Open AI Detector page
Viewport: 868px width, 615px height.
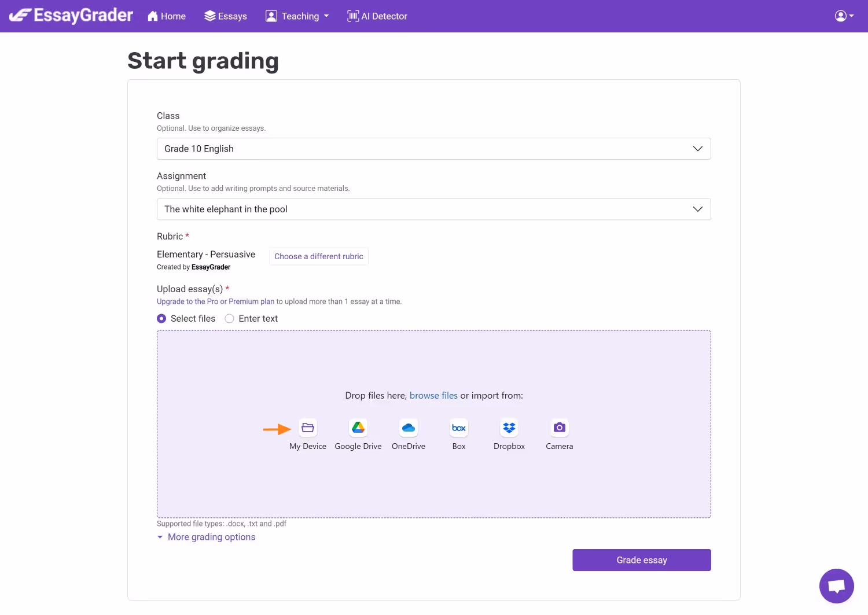[377, 16]
